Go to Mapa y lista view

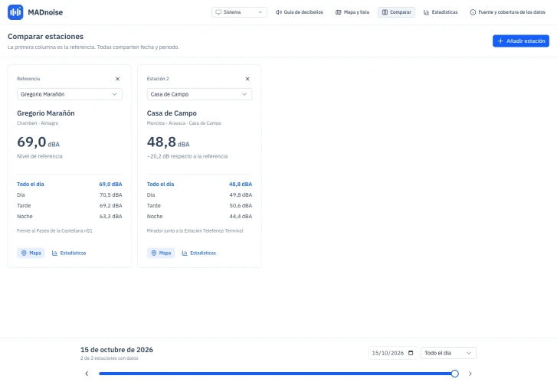[352, 12]
